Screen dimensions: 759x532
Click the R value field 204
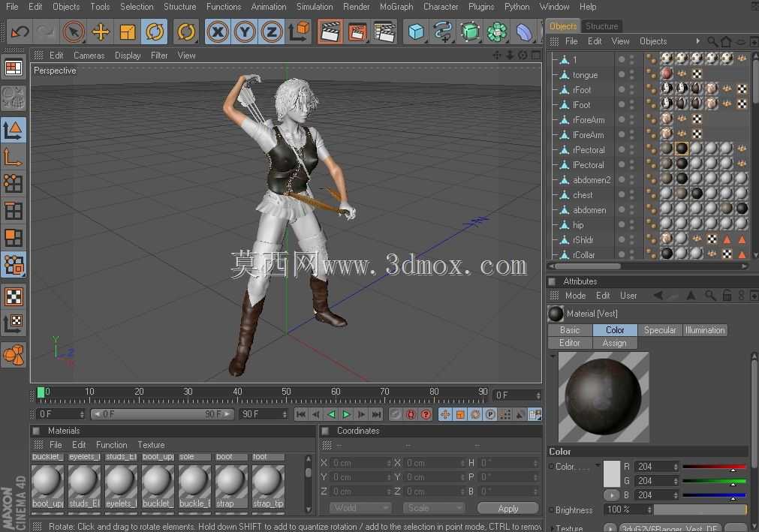(656, 467)
